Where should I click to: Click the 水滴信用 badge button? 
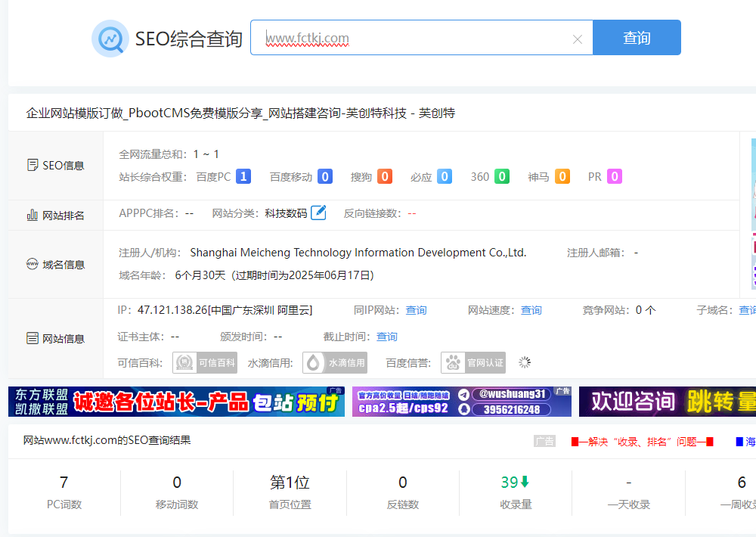(335, 363)
